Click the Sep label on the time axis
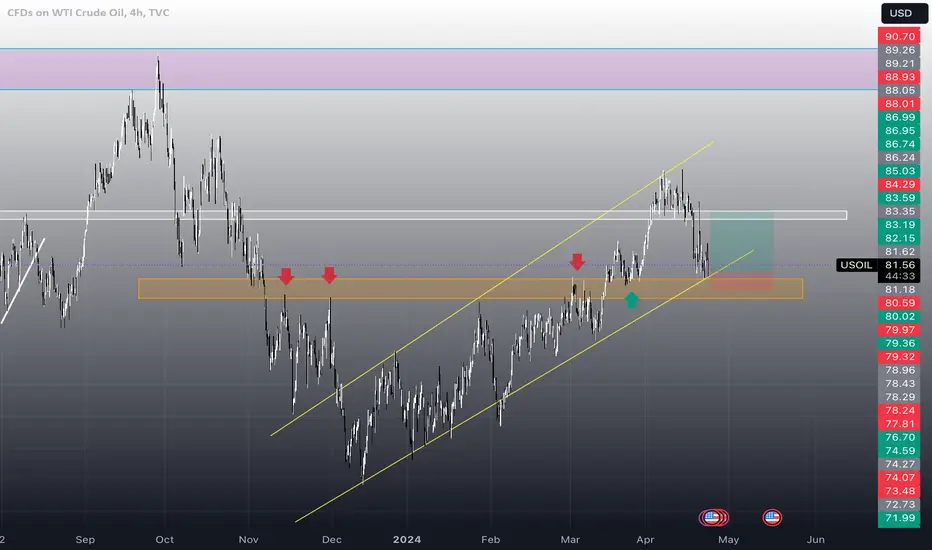The image size is (932, 550). coord(85,540)
